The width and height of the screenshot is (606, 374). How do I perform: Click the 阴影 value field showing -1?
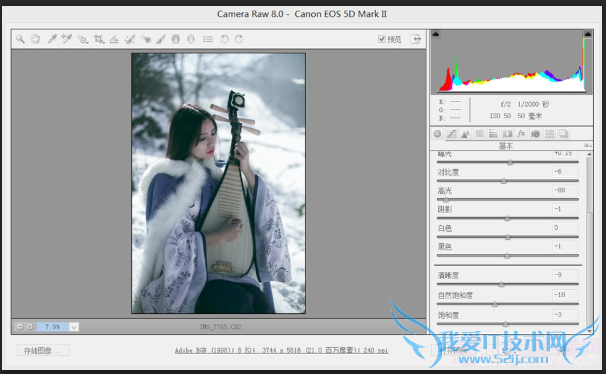[x=565, y=209]
